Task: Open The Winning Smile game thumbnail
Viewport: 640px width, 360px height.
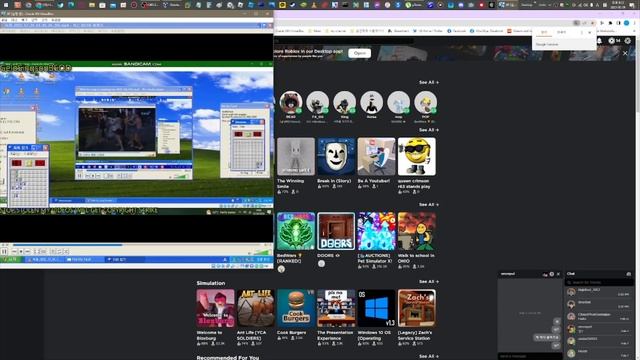Action: 296,156
